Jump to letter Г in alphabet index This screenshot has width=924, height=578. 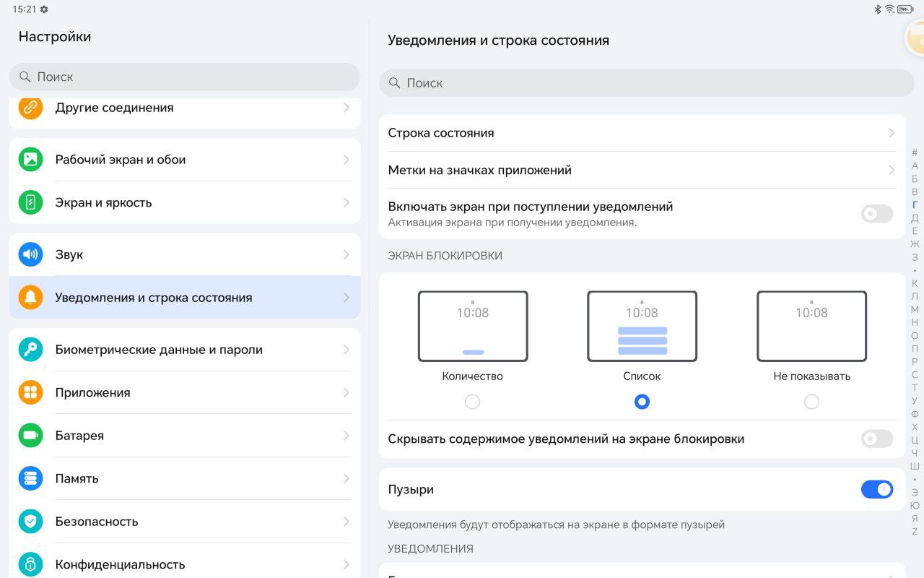click(x=915, y=205)
